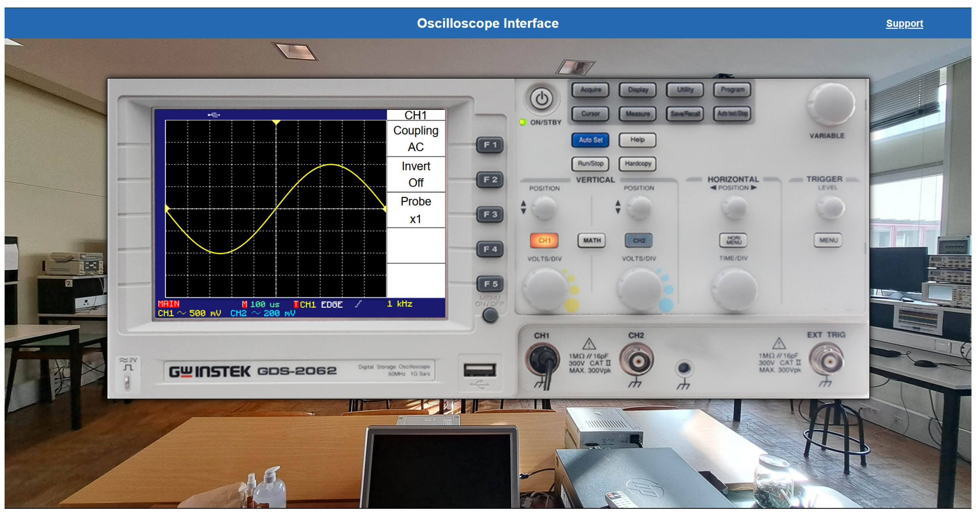
Task: Click the CH1 VOLTS/DIV knob
Action: pos(545,289)
